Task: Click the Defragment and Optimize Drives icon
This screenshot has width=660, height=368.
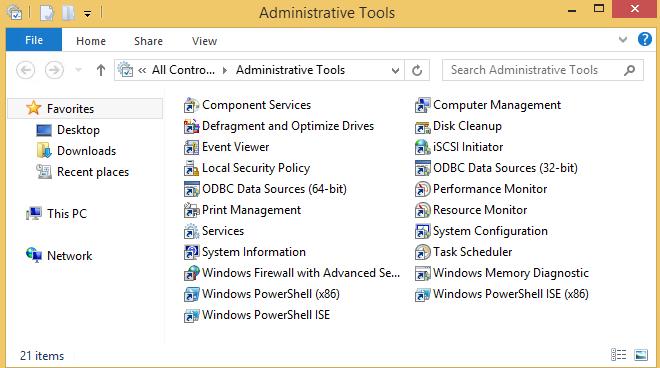Action: (x=191, y=126)
